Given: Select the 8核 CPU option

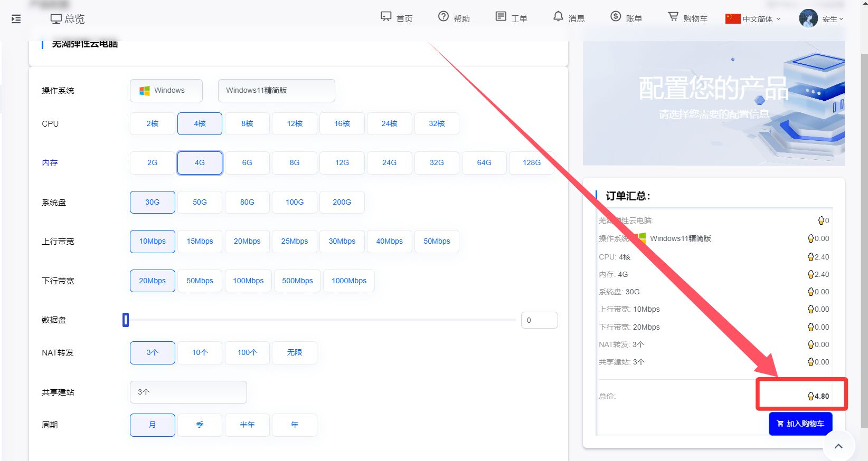Looking at the screenshot, I should click(247, 123).
